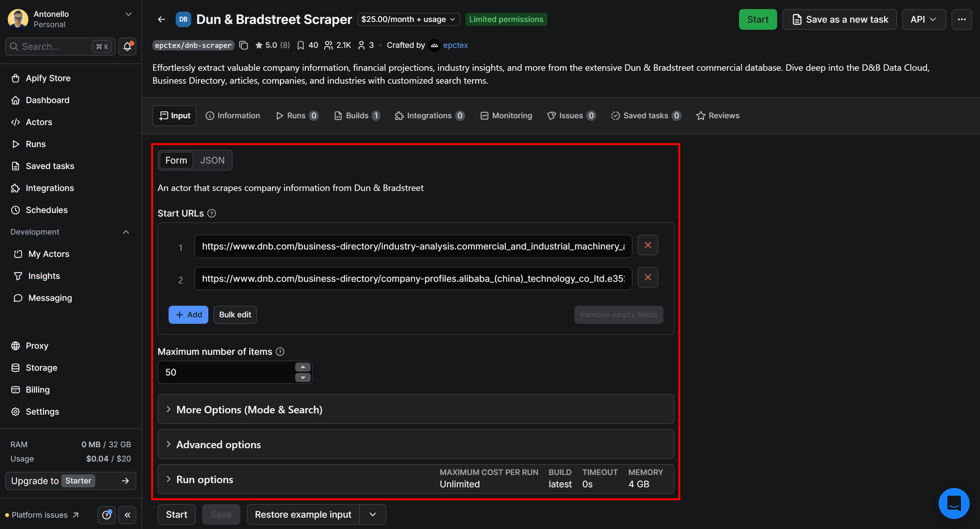980x529 pixels.
Task: Open the three-dots more actions menu
Action: pyautogui.click(x=961, y=19)
